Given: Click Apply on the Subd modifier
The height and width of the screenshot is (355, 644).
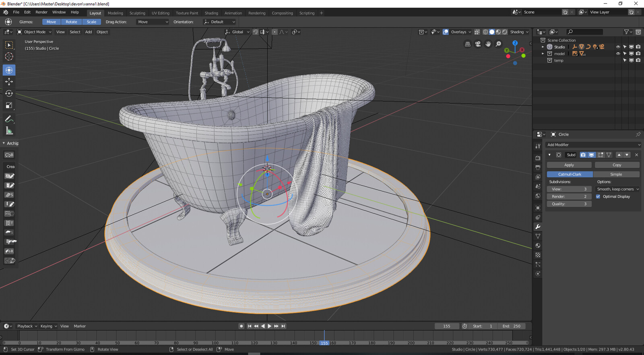Looking at the screenshot, I should coord(569,165).
